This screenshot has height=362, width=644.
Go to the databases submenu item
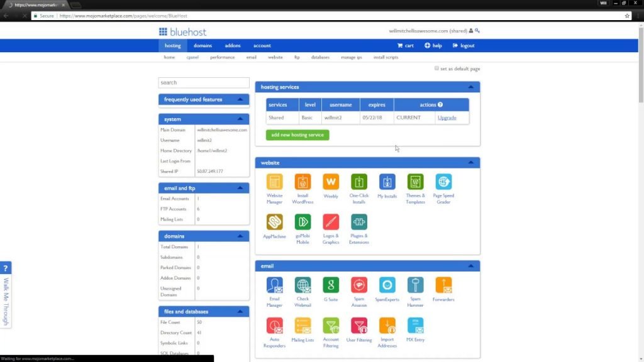click(320, 57)
